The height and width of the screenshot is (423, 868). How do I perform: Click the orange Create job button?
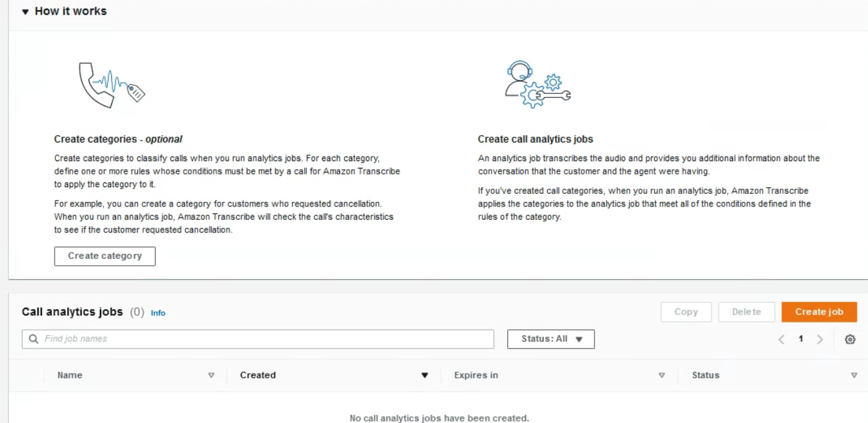[819, 312]
